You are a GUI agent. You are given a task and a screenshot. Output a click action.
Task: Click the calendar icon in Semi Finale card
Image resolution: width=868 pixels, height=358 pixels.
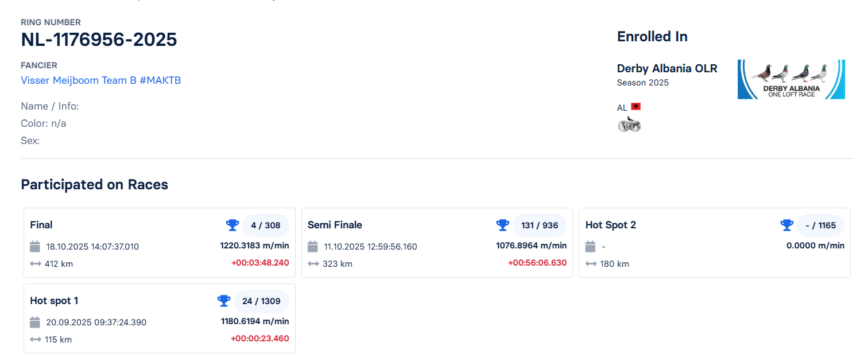click(313, 247)
